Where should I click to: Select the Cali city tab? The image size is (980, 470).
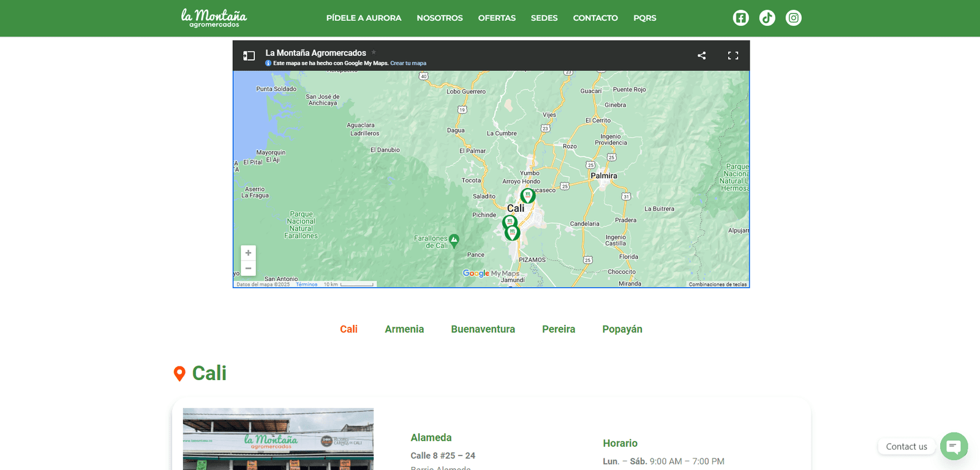349,329
